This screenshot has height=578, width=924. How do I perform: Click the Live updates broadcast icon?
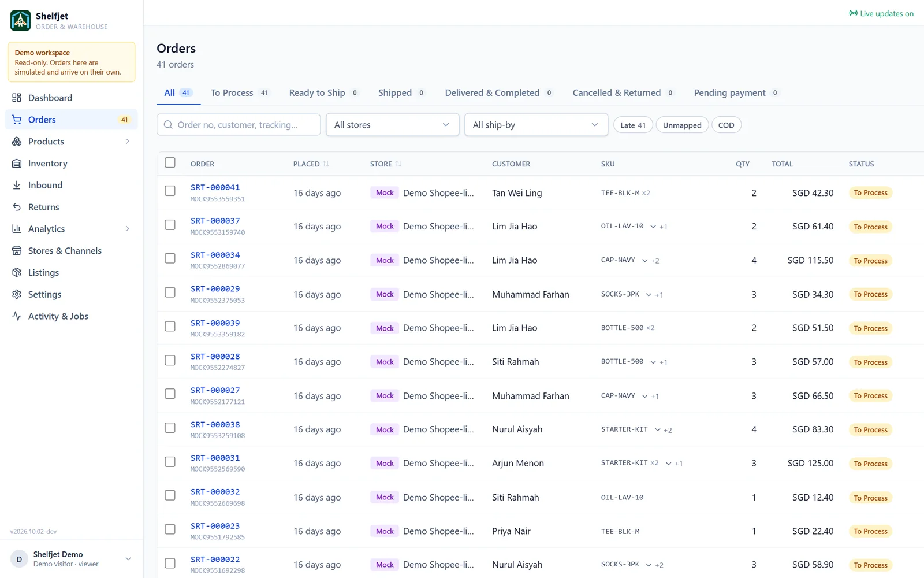click(853, 13)
